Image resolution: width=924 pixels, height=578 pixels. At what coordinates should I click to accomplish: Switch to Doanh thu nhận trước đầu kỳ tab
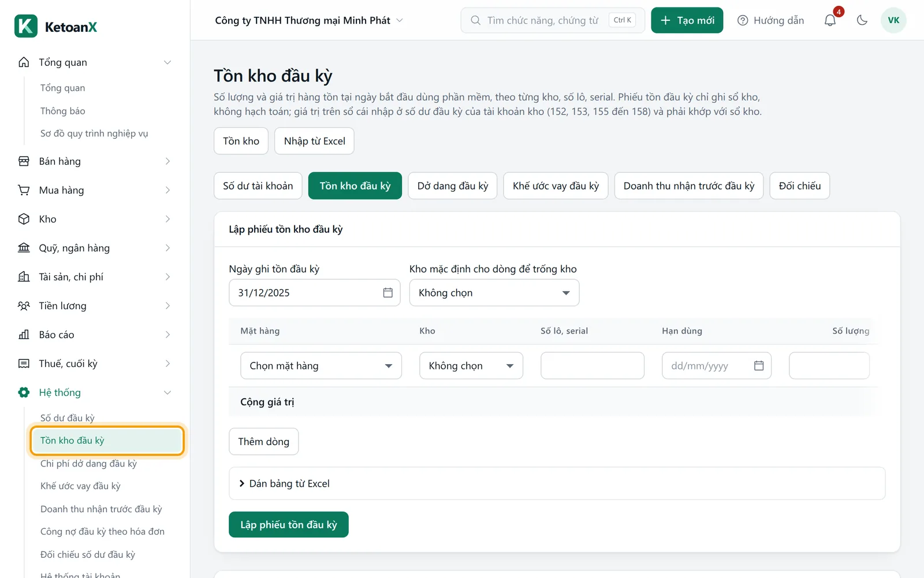tap(689, 186)
